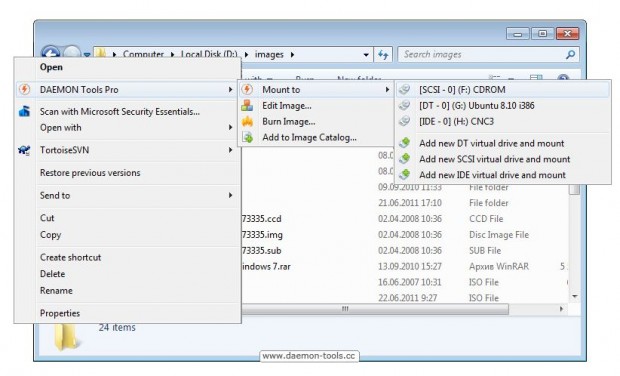This screenshot has height=376, width=620.
Task: Click the horizontal scrollbar right arrow
Action: pyautogui.click(x=561, y=309)
